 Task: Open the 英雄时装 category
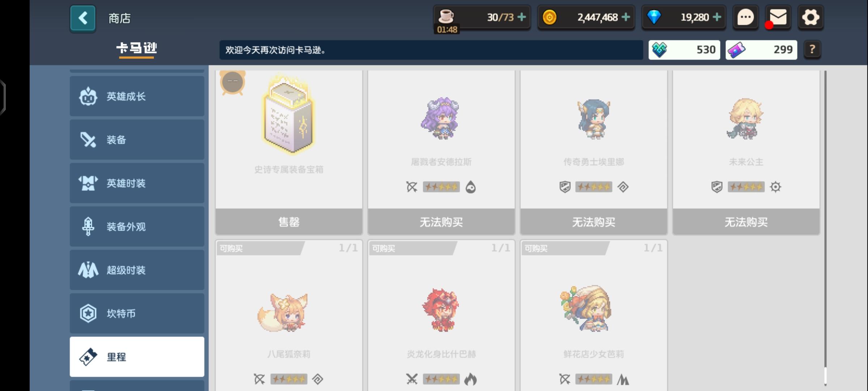pos(137,183)
